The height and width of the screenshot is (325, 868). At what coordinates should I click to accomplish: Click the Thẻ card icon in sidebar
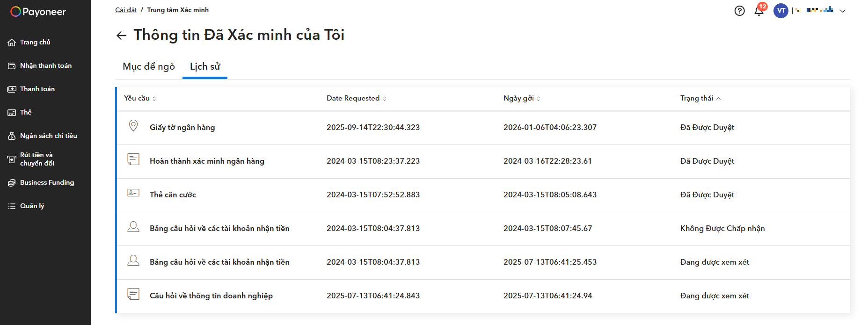pyautogui.click(x=12, y=113)
